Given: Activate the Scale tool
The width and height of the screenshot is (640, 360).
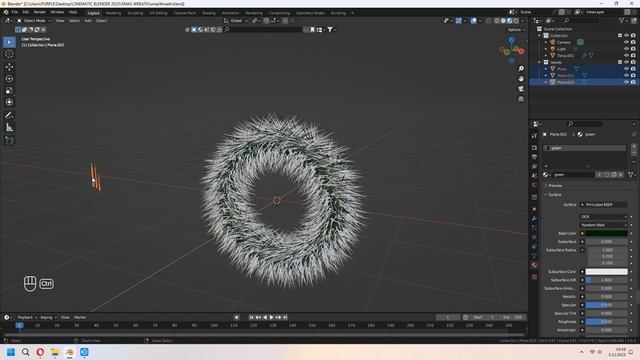Looking at the screenshot, I should pos(9,91).
